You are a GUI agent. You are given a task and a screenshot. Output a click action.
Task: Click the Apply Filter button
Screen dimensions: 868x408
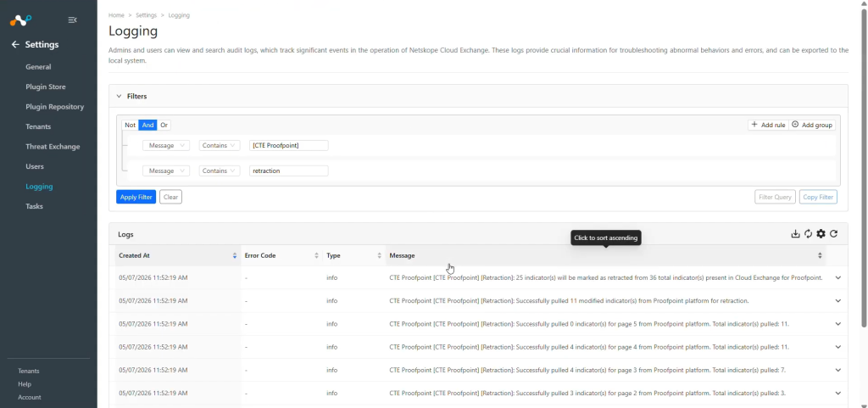136,197
